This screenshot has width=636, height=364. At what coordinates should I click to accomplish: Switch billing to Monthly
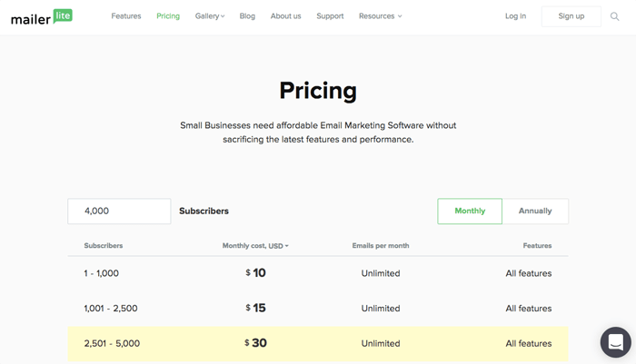470,211
